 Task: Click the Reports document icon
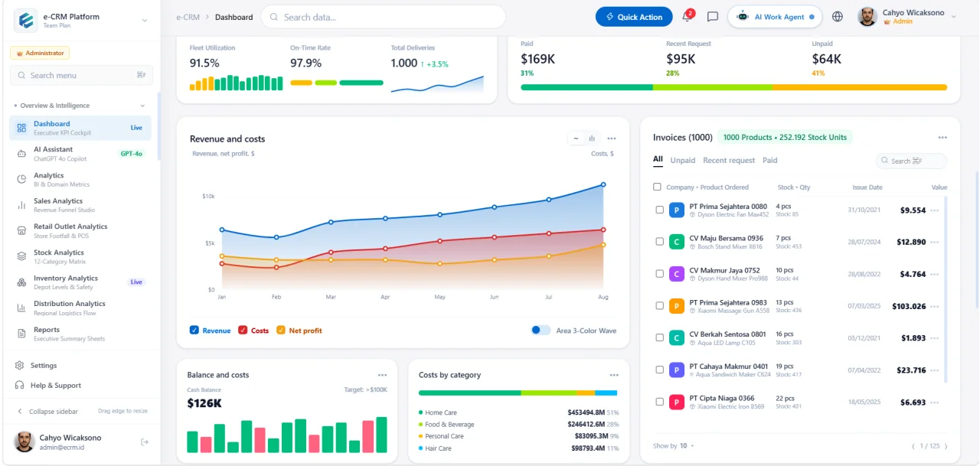point(21,334)
